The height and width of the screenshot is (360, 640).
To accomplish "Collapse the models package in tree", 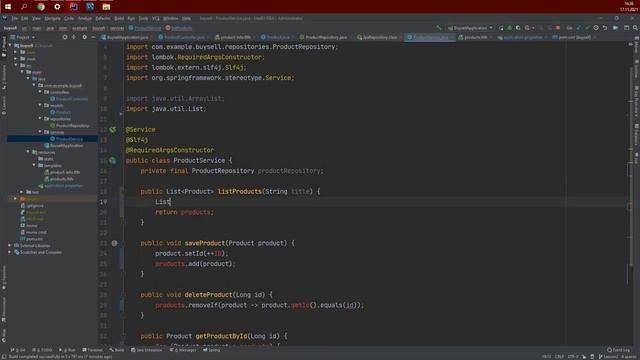I will (40, 105).
